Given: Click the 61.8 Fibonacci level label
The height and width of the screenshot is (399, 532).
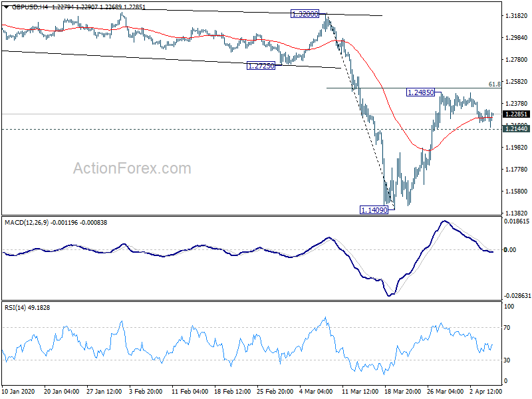Looking at the screenshot, I should [x=494, y=84].
